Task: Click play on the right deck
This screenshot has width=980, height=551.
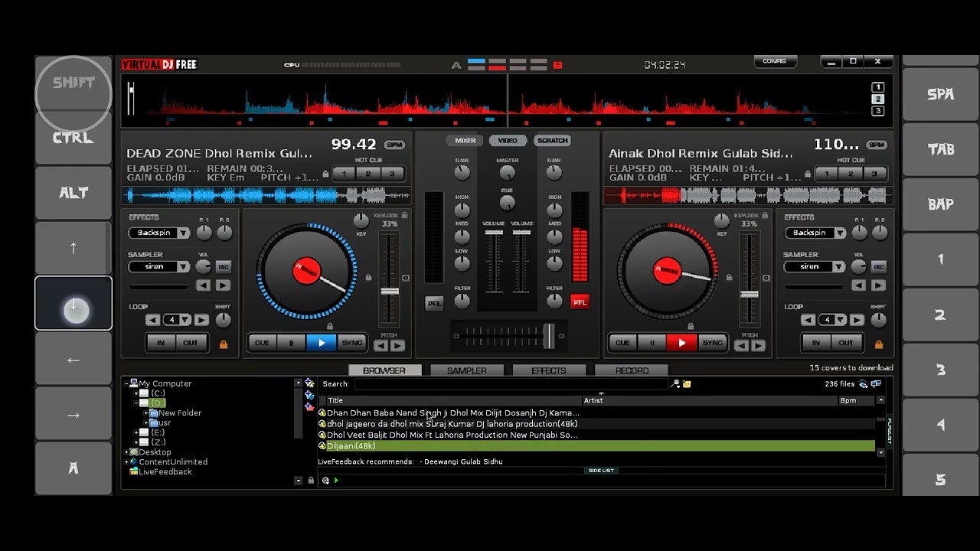Action: (681, 343)
